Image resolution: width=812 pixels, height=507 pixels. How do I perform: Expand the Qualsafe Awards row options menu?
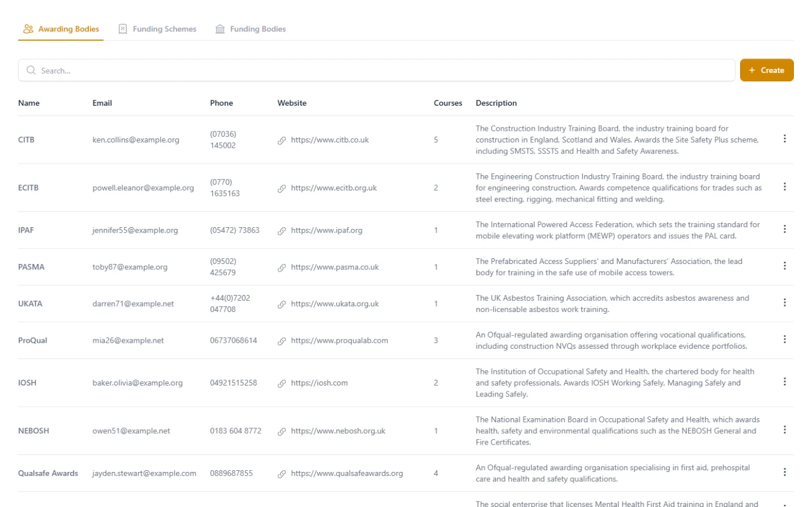pos(785,472)
